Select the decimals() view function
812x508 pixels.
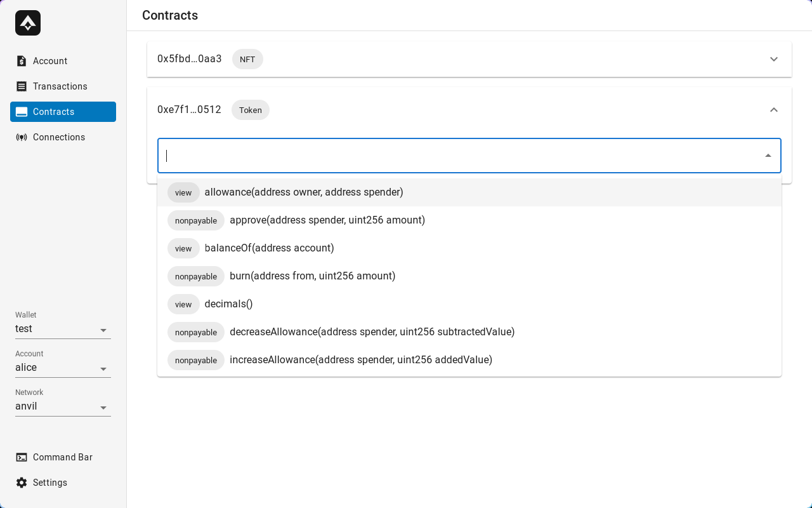(228, 304)
